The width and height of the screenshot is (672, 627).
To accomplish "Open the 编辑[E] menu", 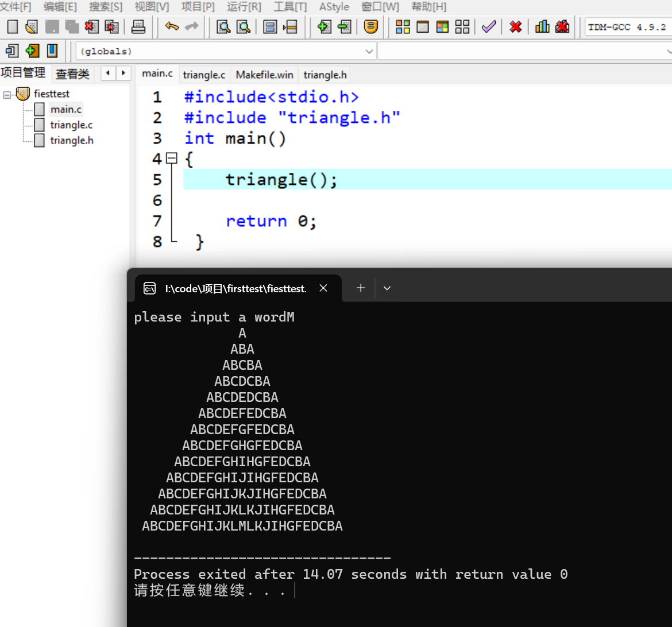I will click(x=60, y=7).
